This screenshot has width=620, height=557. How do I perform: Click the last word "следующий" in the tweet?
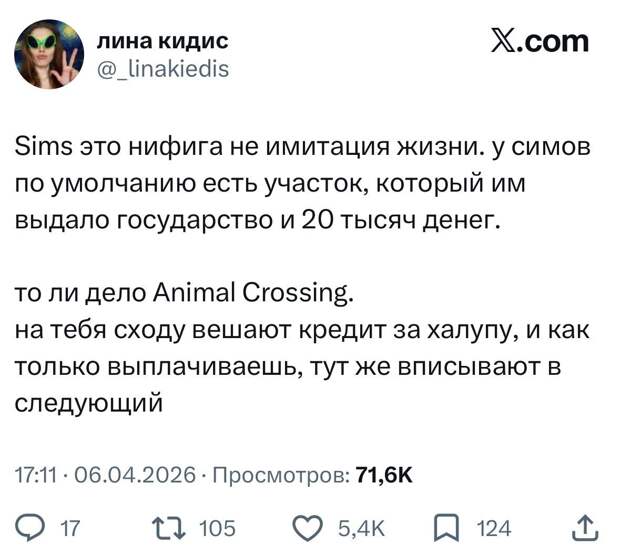coord(88,404)
